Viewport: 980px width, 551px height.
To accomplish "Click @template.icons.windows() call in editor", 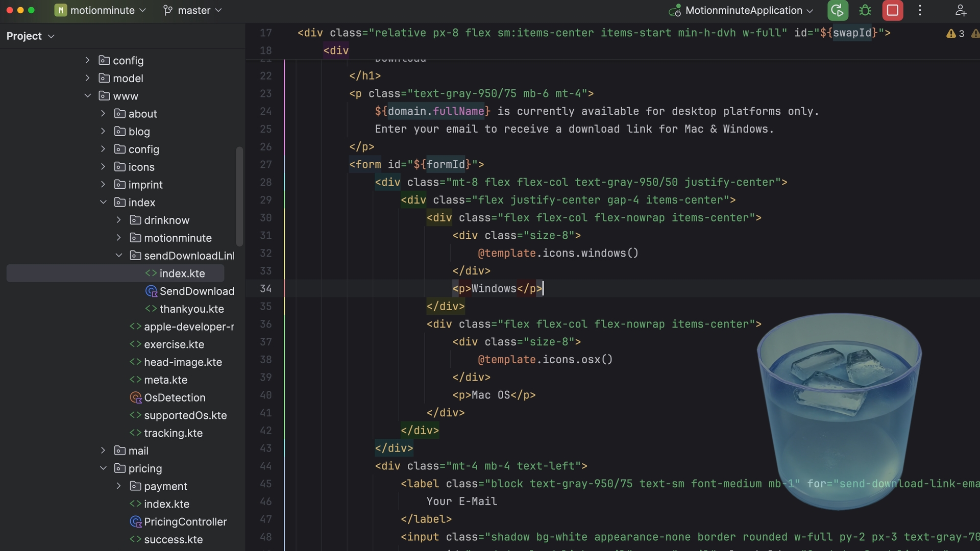I will click(x=558, y=253).
